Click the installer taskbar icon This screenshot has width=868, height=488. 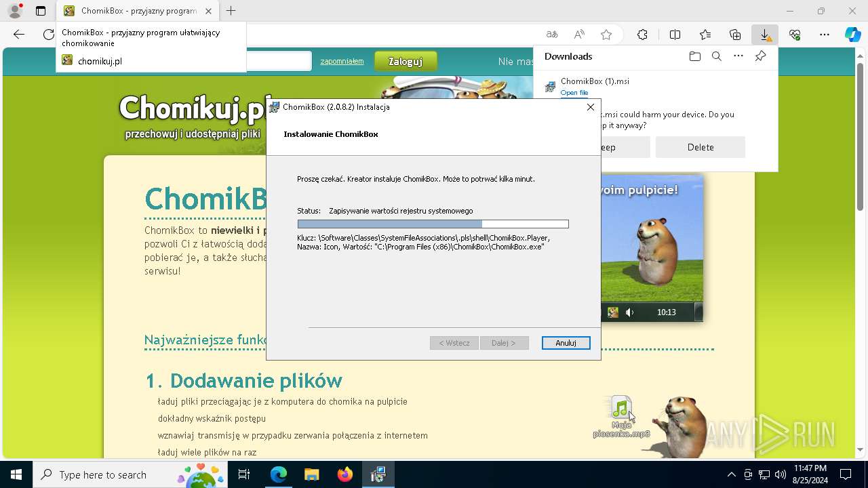[378, 474]
